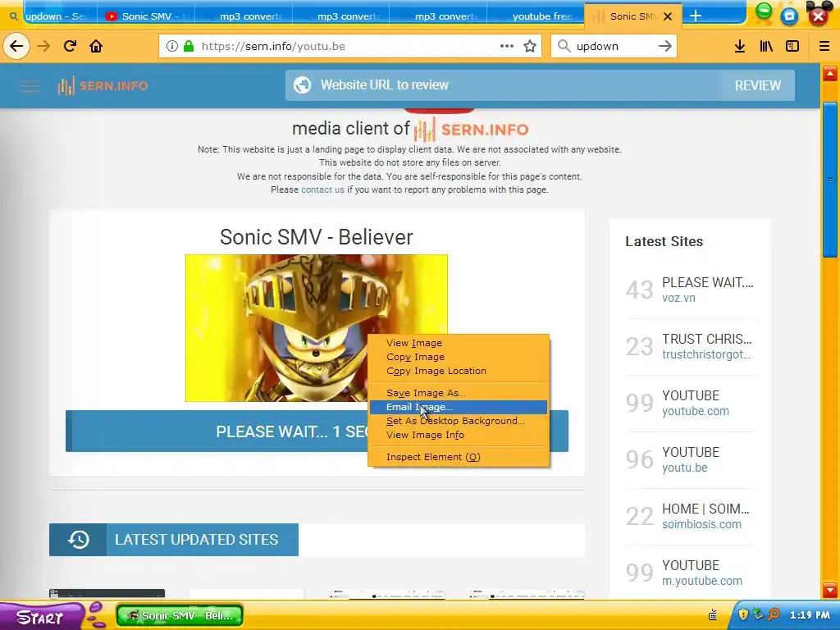Open the sern.info site hamburger menu
This screenshot has height=630, width=840.
pos(30,85)
